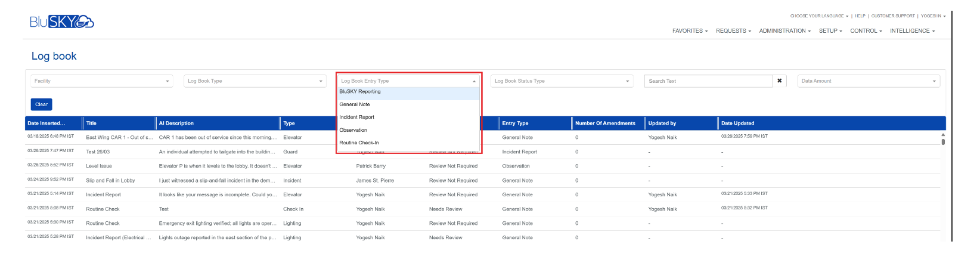Open the Facility dropdown
The image size is (980, 266).
pos(102,81)
